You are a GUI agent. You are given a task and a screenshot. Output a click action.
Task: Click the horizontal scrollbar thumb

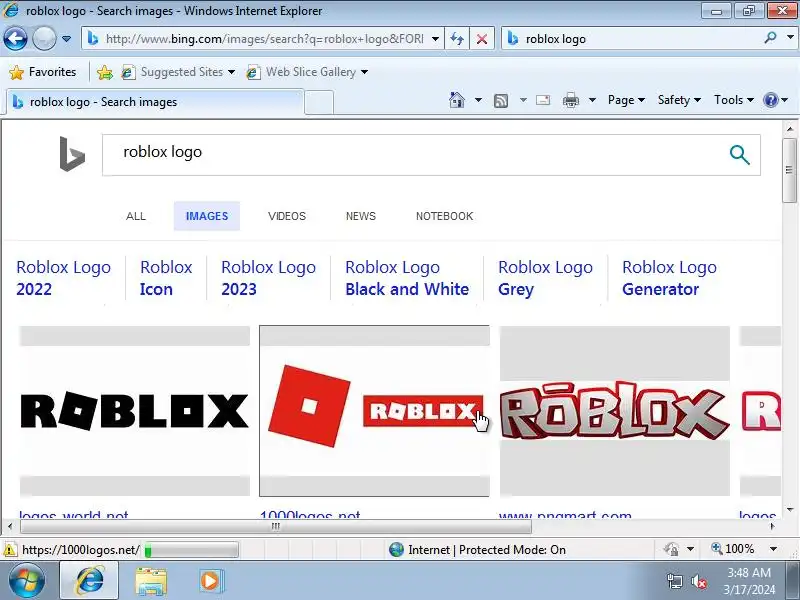(276, 526)
